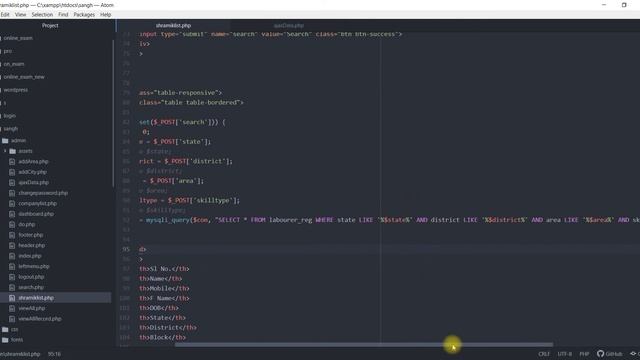
Task: Click the companylist.php file icon
Action: [x=12, y=204]
